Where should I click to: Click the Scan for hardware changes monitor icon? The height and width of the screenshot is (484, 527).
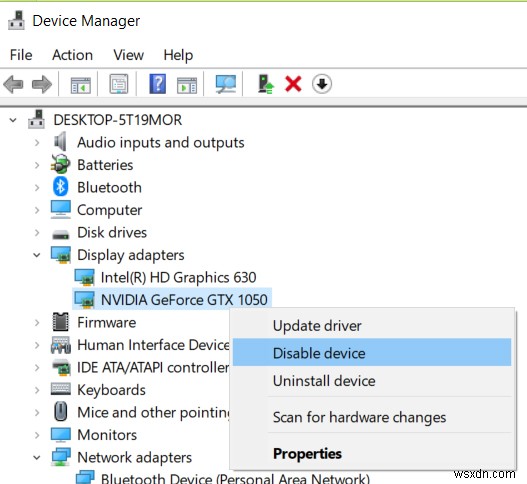[x=226, y=84]
